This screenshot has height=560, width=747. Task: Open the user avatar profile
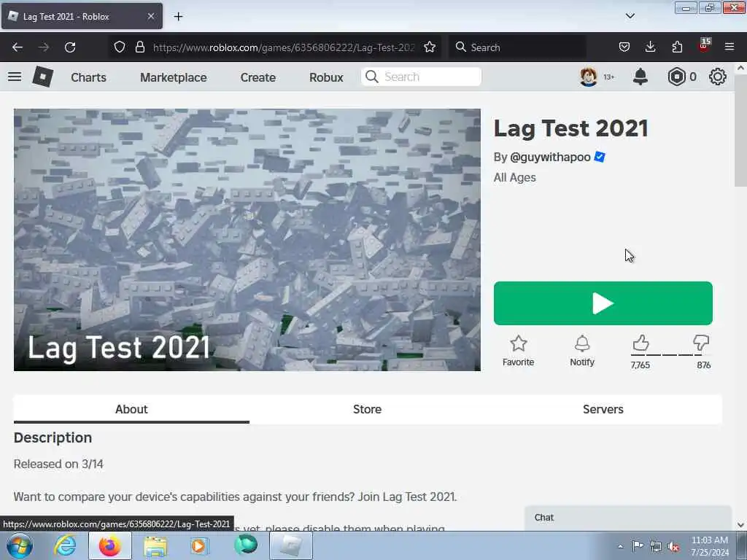coord(589,77)
